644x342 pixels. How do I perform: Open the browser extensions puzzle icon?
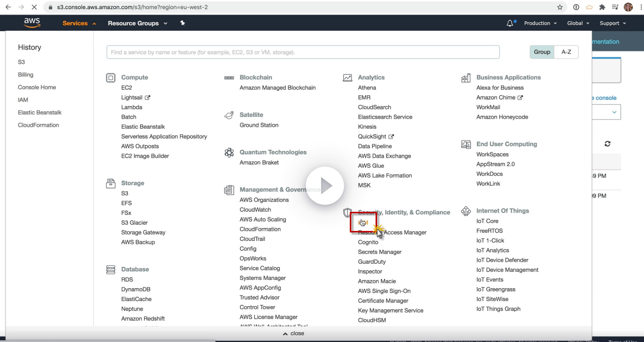(602, 7)
